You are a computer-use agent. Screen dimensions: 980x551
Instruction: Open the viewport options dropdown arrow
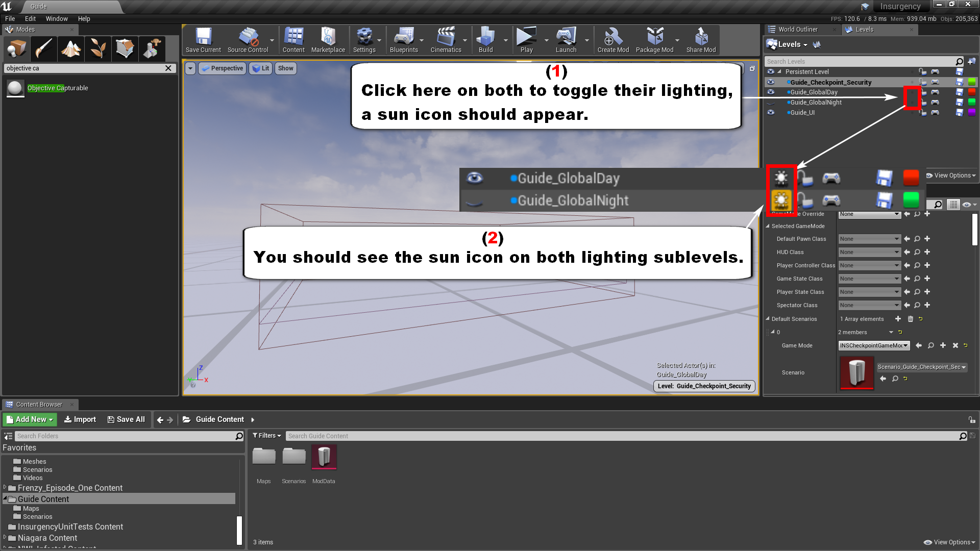[190, 68]
